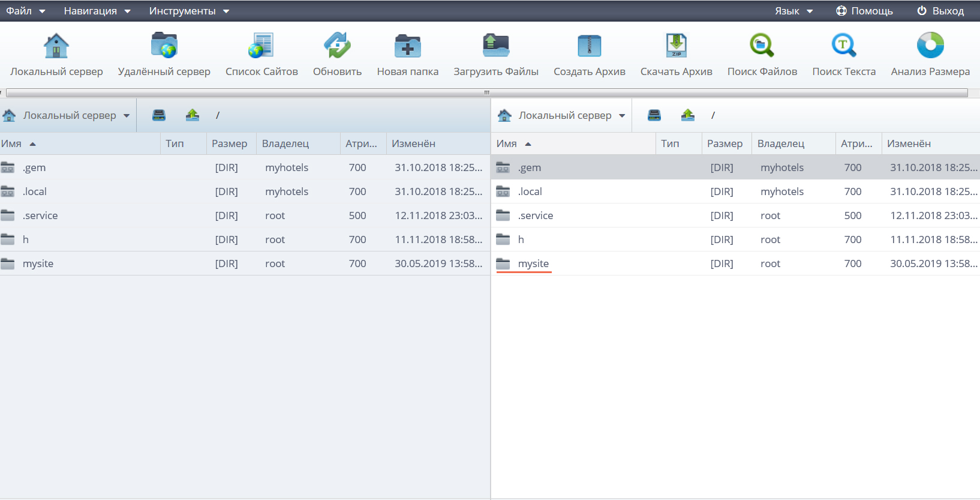Click the Выход power icon
This screenshot has width=980, height=500.
(x=922, y=11)
